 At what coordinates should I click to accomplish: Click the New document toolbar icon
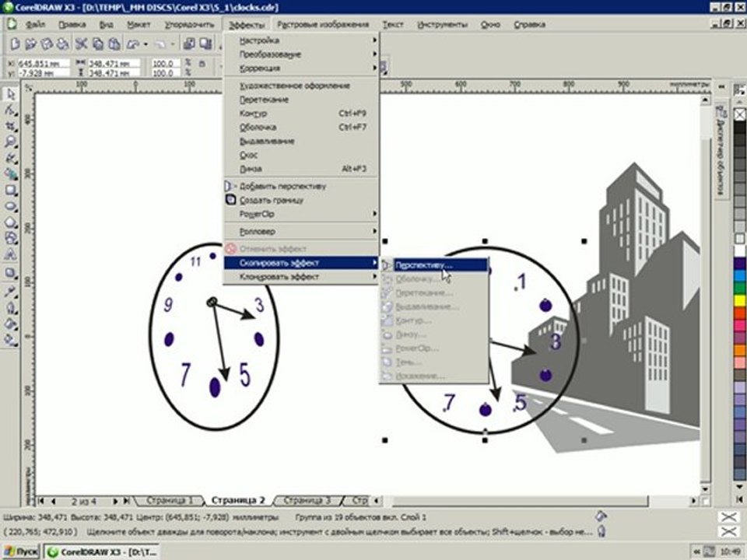coord(15,44)
